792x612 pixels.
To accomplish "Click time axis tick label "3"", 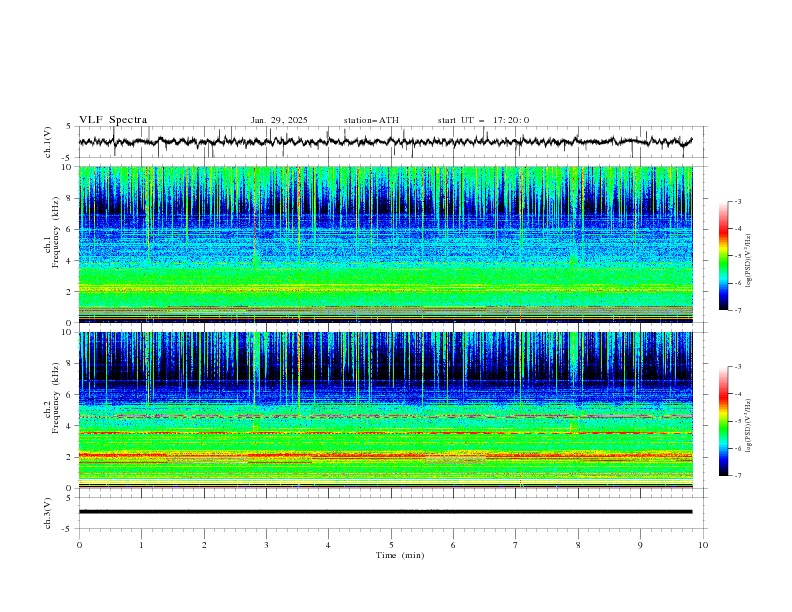I will (266, 545).
